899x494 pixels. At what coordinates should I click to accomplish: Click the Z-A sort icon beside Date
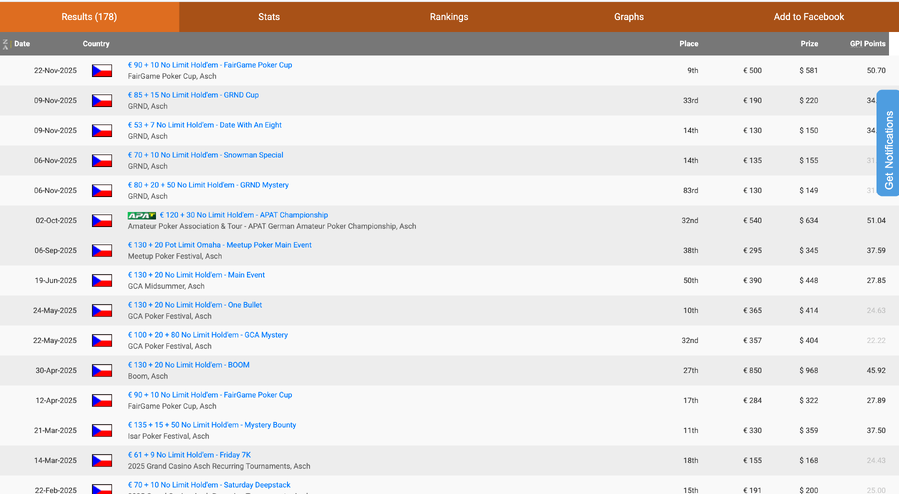coord(6,44)
